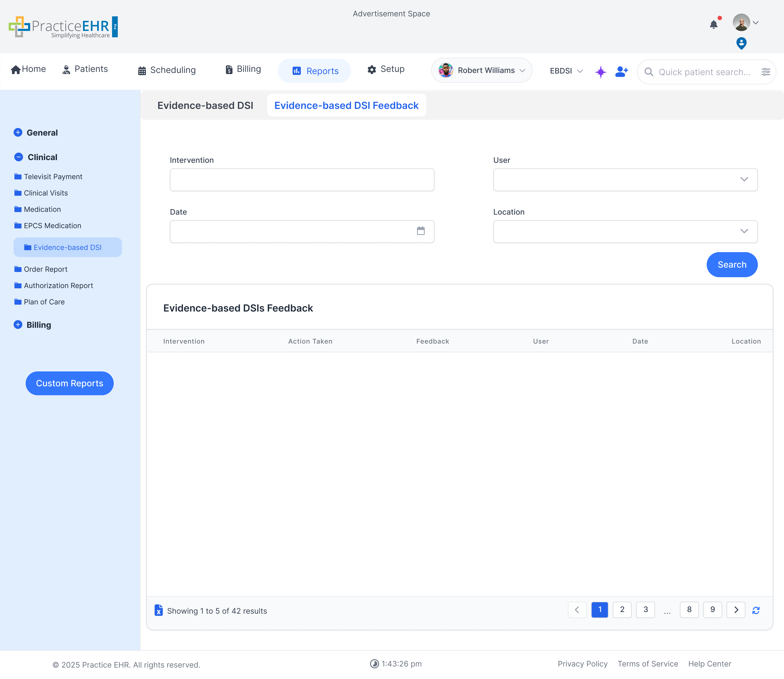Viewport: 784px width, 679px height.
Task: Go to next results page arrow
Action: click(x=736, y=610)
